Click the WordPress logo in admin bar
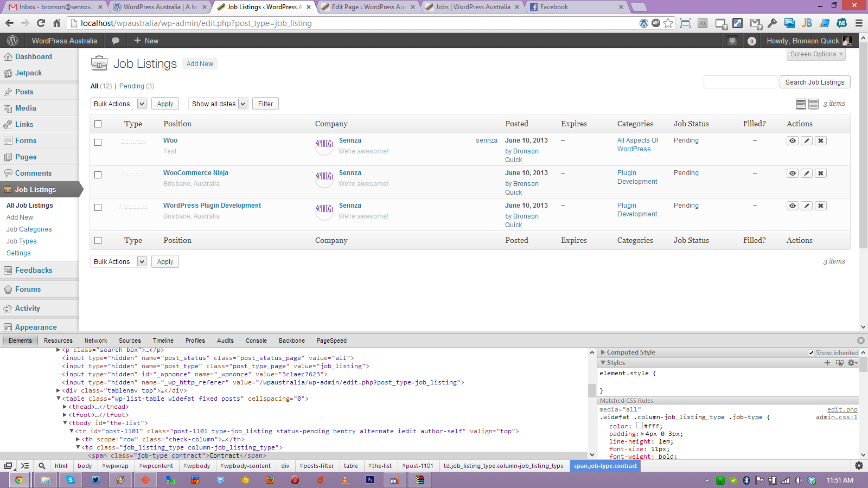868x488 pixels. pyautogui.click(x=12, y=41)
